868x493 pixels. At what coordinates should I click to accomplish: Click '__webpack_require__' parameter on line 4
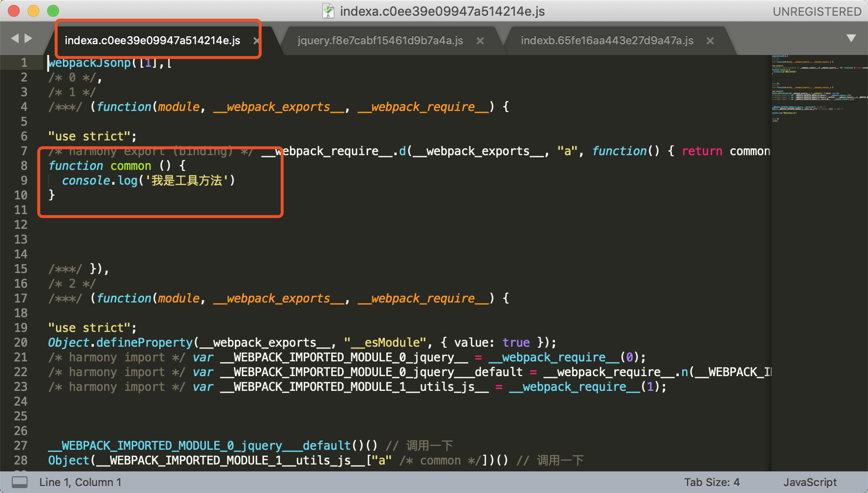[423, 107]
